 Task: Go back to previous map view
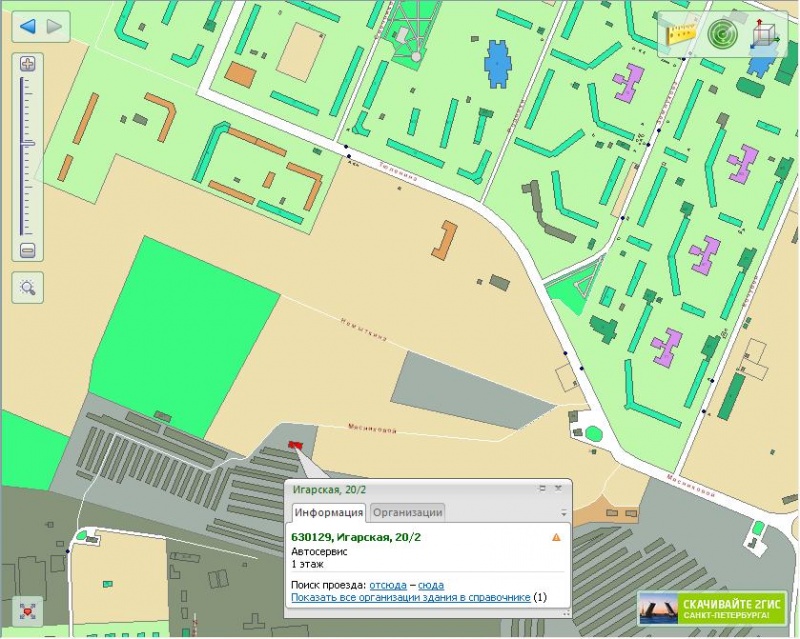click(27, 26)
